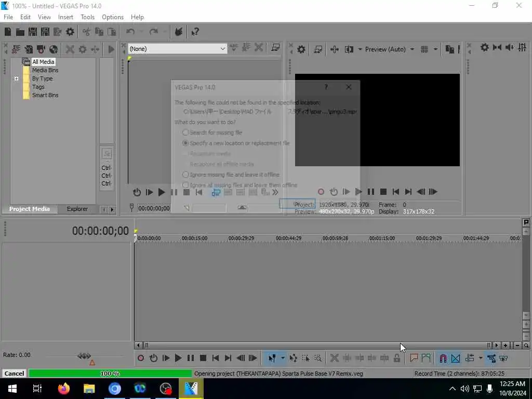Open Preview (Auto) quality dropdown arrow
Image resolution: width=532 pixels, height=399 pixels.
point(412,49)
